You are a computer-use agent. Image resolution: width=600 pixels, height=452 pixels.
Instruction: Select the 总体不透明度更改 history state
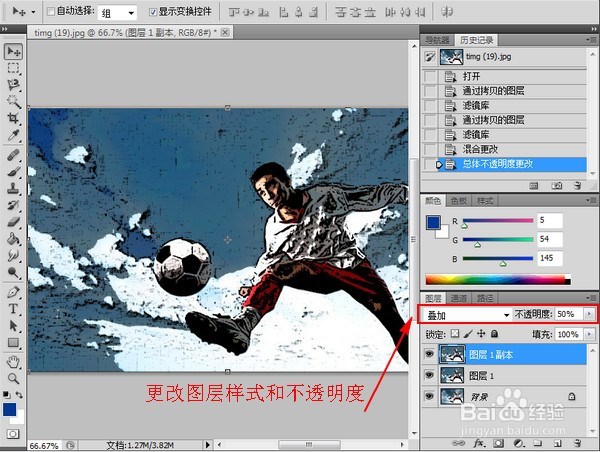point(504,164)
